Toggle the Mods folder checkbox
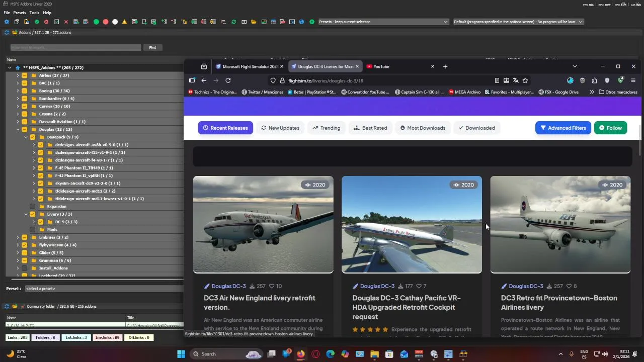Image resolution: width=644 pixels, height=362 pixels. tap(32, 229)
